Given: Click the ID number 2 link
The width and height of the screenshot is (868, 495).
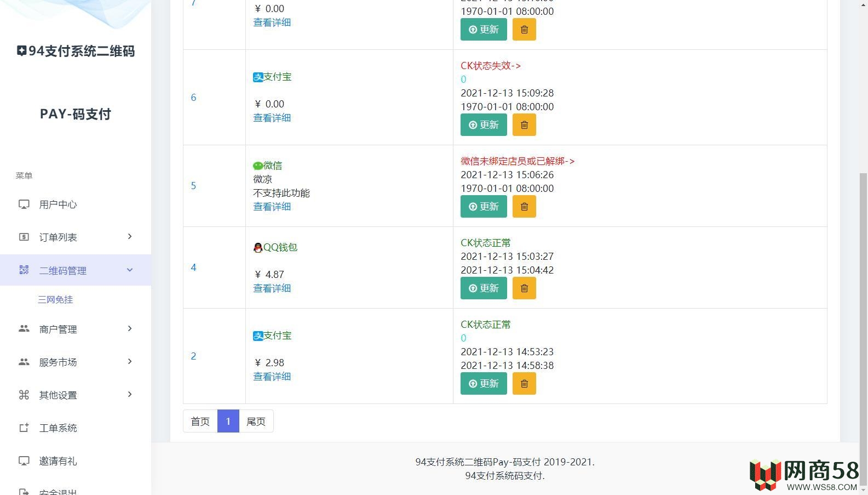Looking at the screenshot, I should [193, 356].
